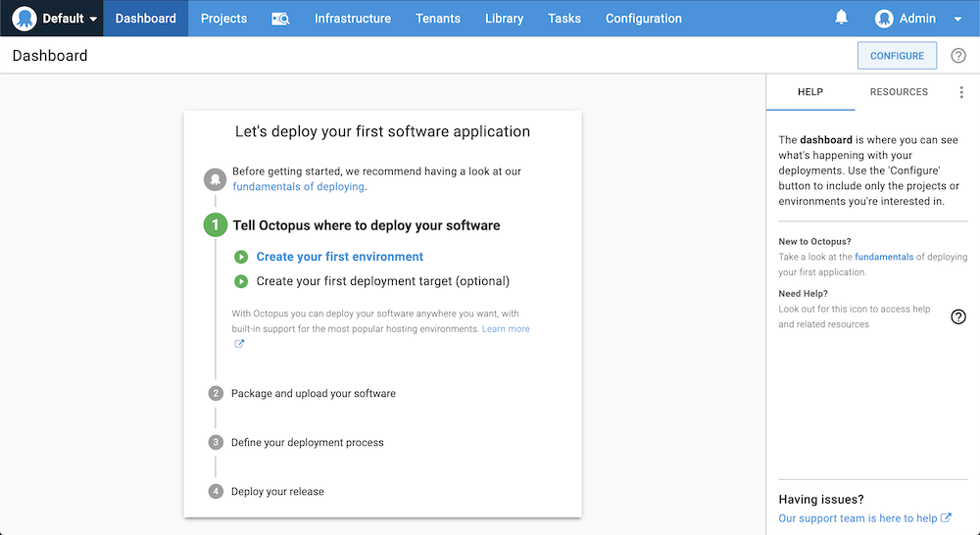Open the Admin account dropdown arrow
The height and width of the screenshot is (535, 980).
click(x=957, y=19)
